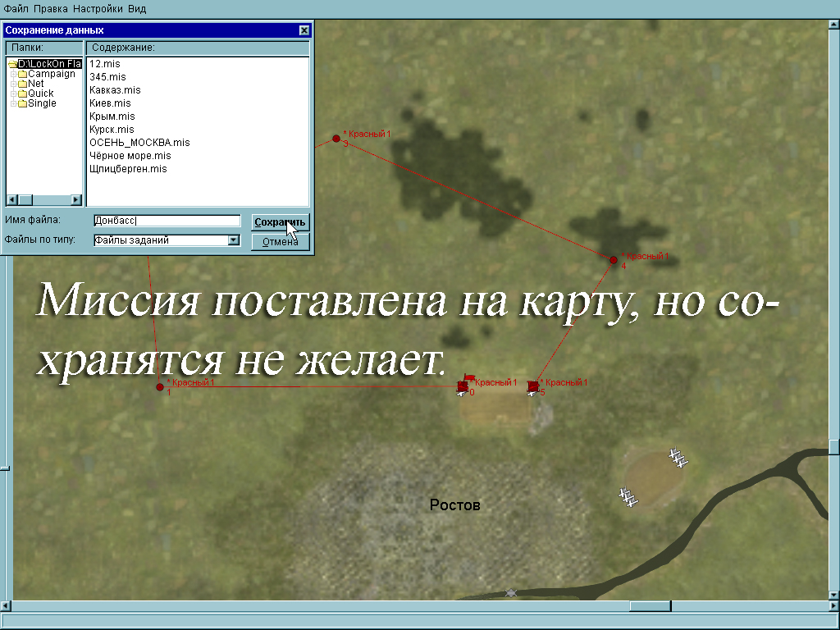Screen dimensions: 840x630
Task: Select file ОСЕНЬ_МОСКВА.mis
Action: pos(139,143)
